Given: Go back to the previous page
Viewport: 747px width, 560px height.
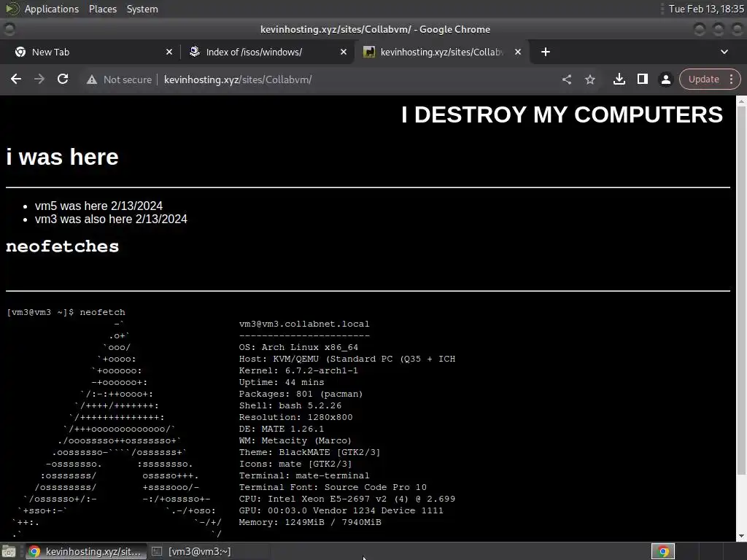Looking at the screenshot, I should point(16,79).
